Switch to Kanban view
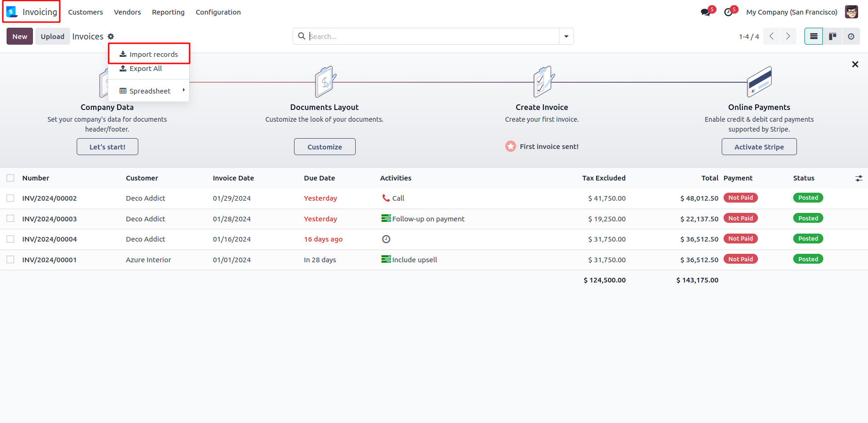Screen dimensions: 868x423 click(x=832, y=36)
